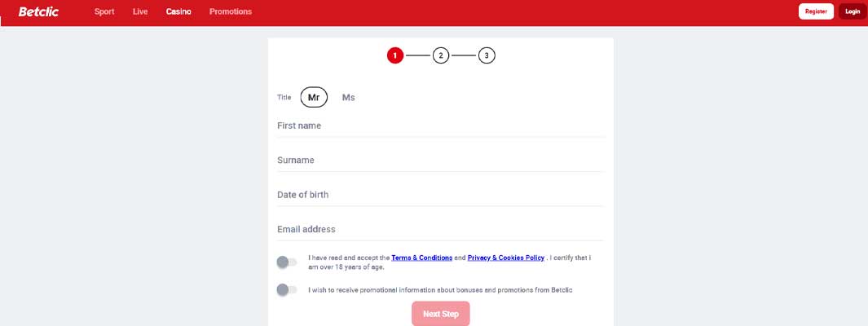Open the Date of birth field
The image size is (868, 326).
[x=441, y=195]
